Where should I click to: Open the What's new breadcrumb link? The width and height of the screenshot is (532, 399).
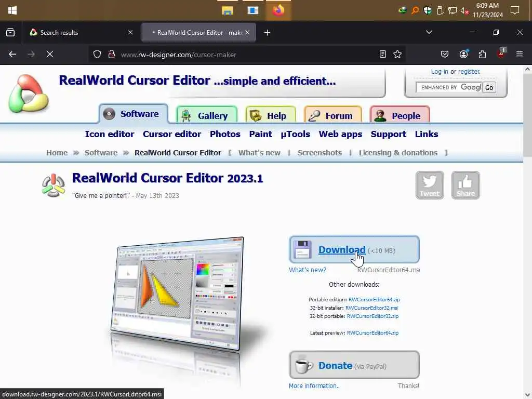pos(259,153)
